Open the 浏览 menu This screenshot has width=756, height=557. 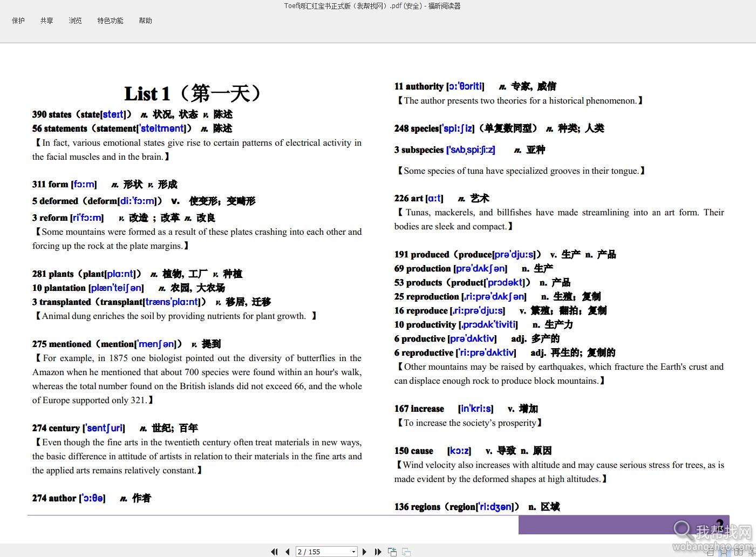[x=75, y=21]
